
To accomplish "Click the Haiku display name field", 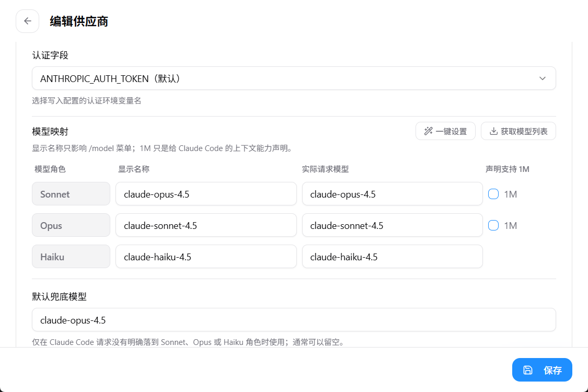I will coord(206,257).
